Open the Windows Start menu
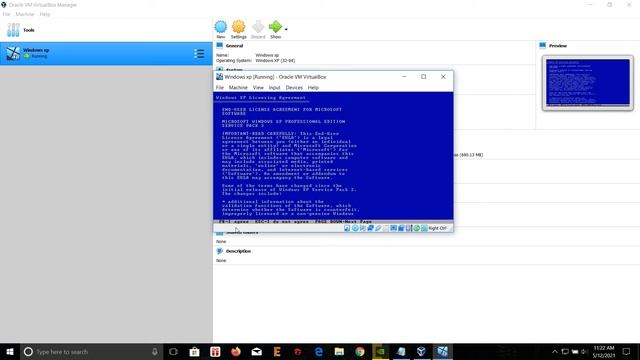 (10, 351)
